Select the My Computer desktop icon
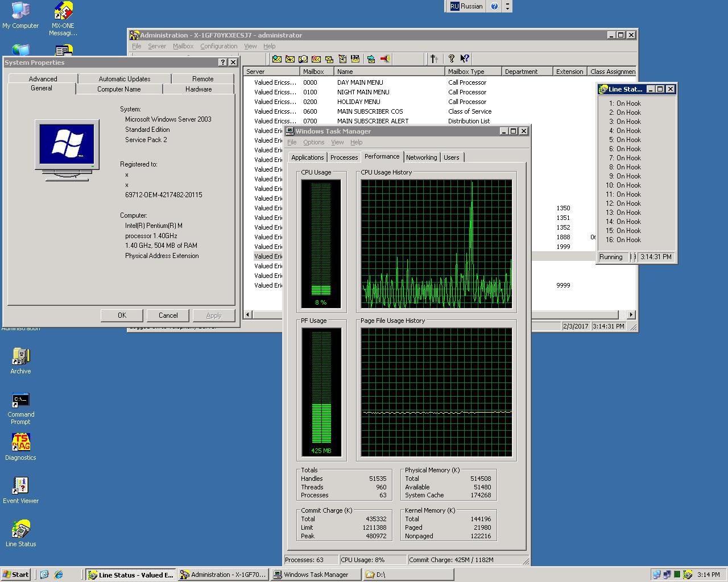Viewport: 728px width, 582px height. 20,15
